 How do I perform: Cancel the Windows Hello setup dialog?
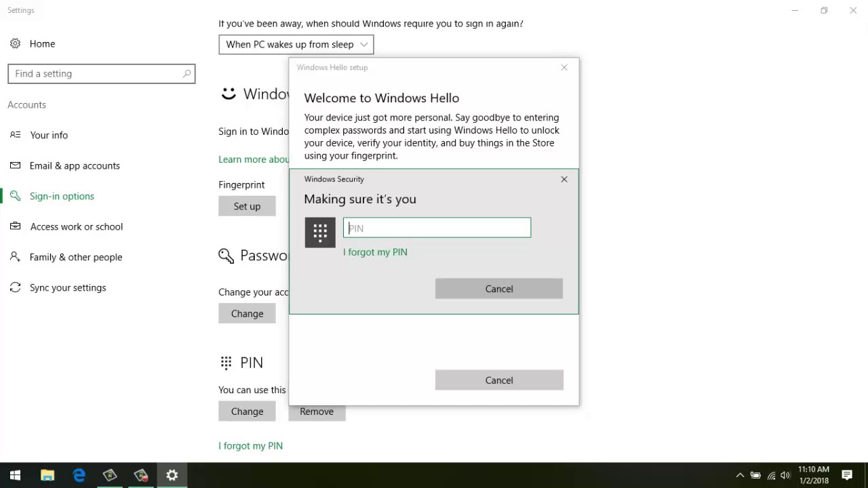pyautogui.click(x=499, y=380)
